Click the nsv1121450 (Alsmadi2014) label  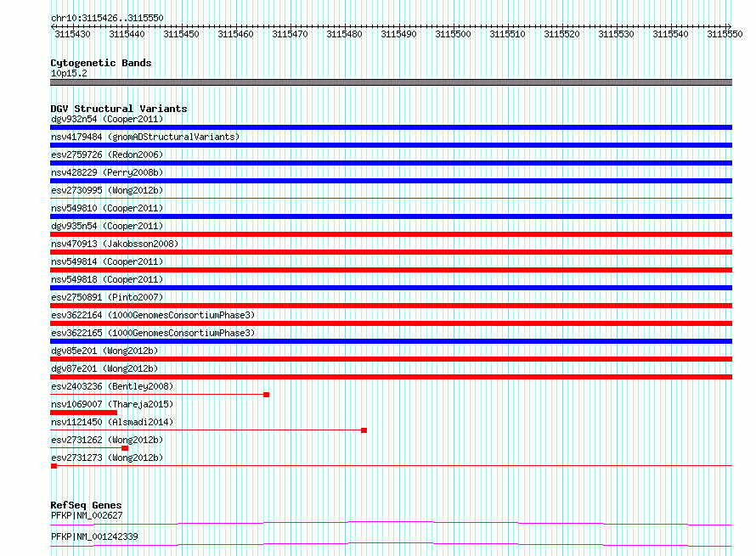point(112,422)
